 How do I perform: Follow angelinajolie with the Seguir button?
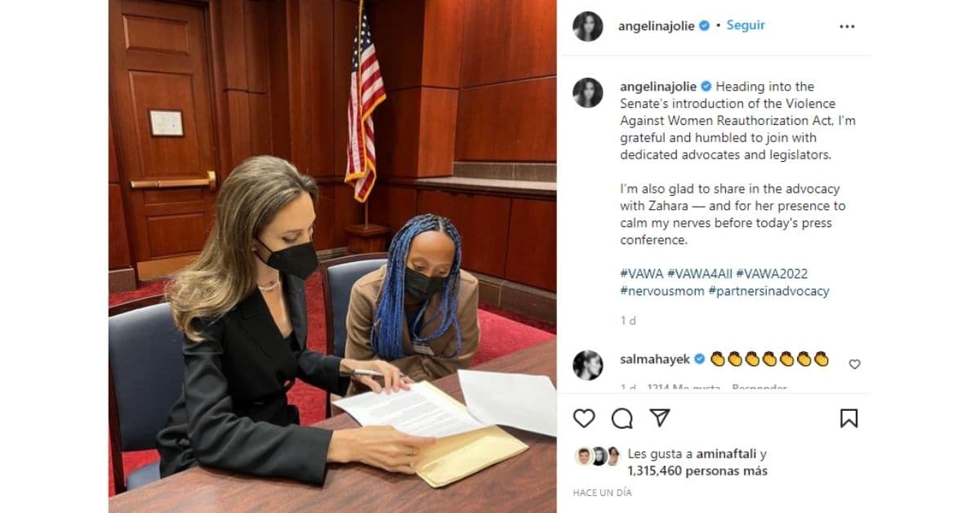[x=746, y=25]
